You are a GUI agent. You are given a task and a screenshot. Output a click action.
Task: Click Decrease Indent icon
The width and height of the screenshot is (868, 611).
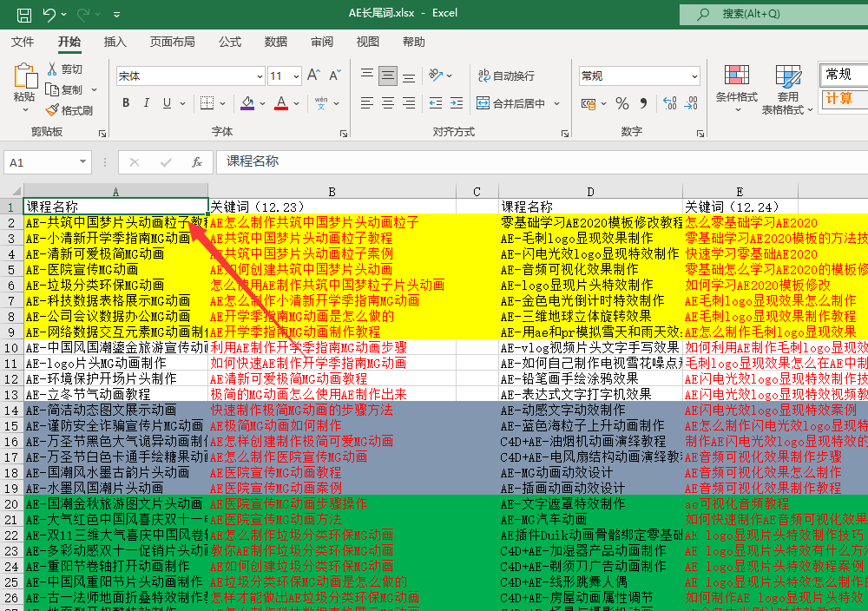(x=436, y=103)
